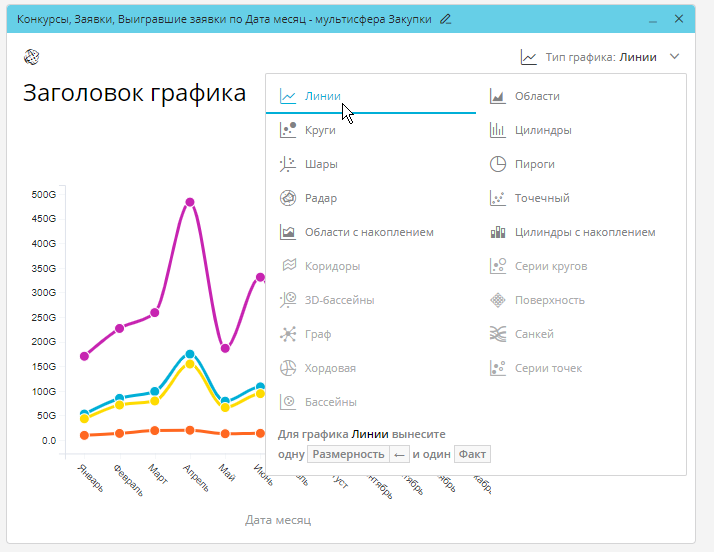Expand the Тип графика dropdown chevron
Image resolution: width=714 pixels, height=552 pixels.
pyautogui.click(x=675, y=57)
